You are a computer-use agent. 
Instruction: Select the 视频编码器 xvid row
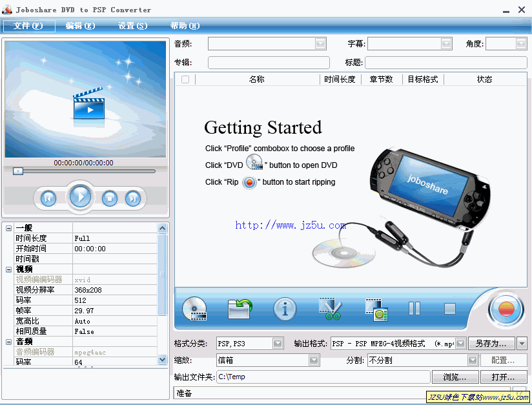pyautogui.click(x=86, y=280)
